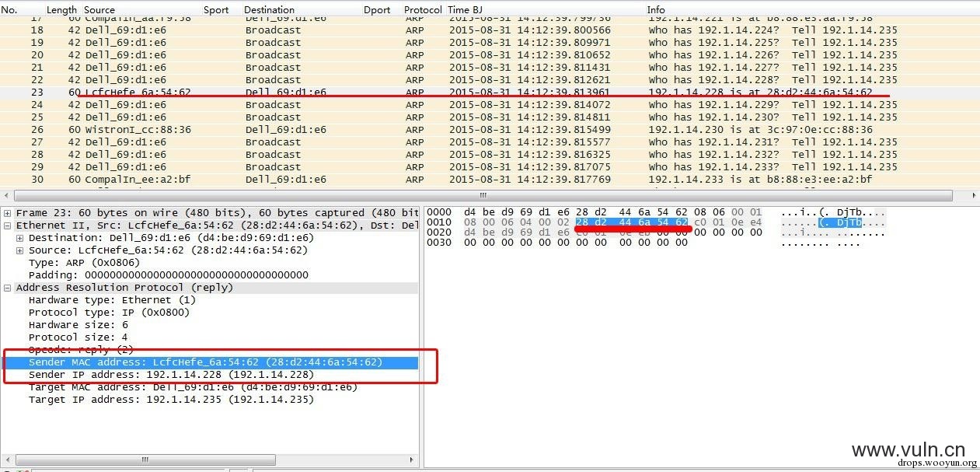This screenshot has width=980, height=472.
Task: Click the highlighted hex bytes 28 d2 44
Action: 608,222
